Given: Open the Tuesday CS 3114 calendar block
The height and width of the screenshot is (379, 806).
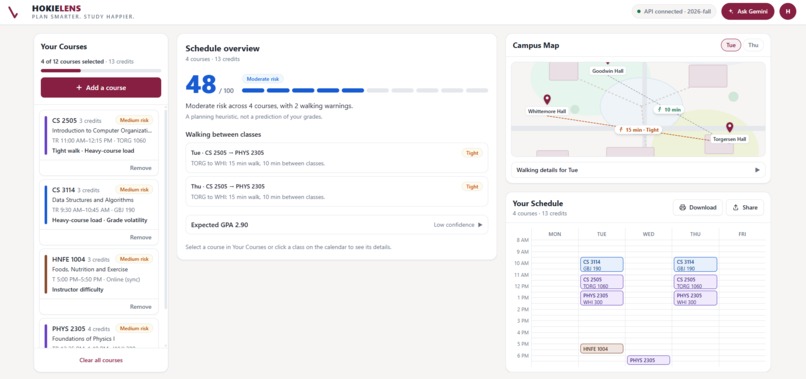Looking at the screenshot, I should pos(601,265).
